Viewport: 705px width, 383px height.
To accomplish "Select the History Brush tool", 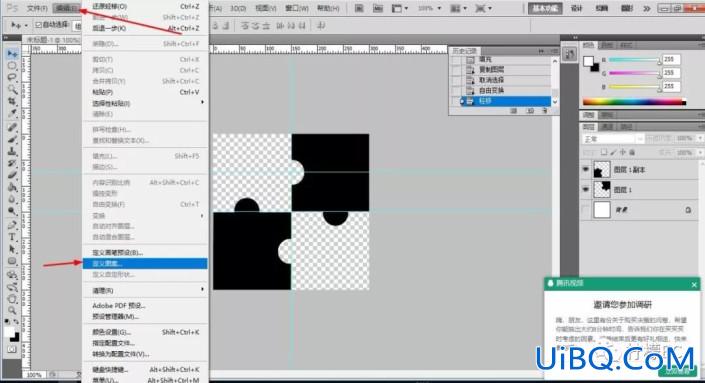I will (x=12, y=163).
